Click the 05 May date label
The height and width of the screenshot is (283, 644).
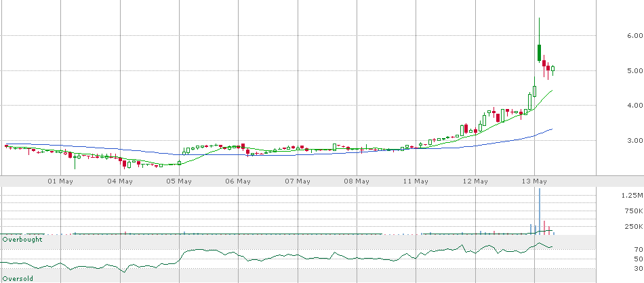pos(179,181)
